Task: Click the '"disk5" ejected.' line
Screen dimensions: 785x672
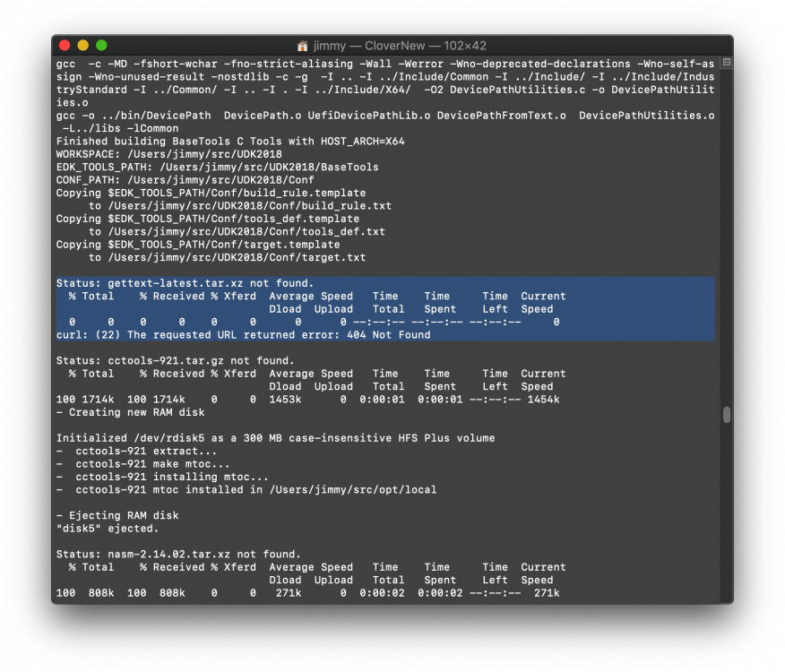Action: pyautogui.click(x=108, y=529)
